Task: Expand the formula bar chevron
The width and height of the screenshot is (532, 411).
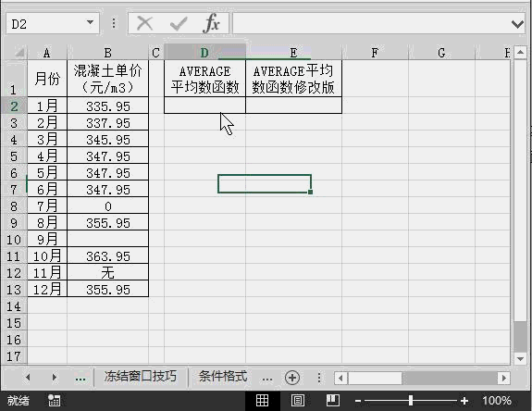Action: pyautogui.click(x=517, y=24)
